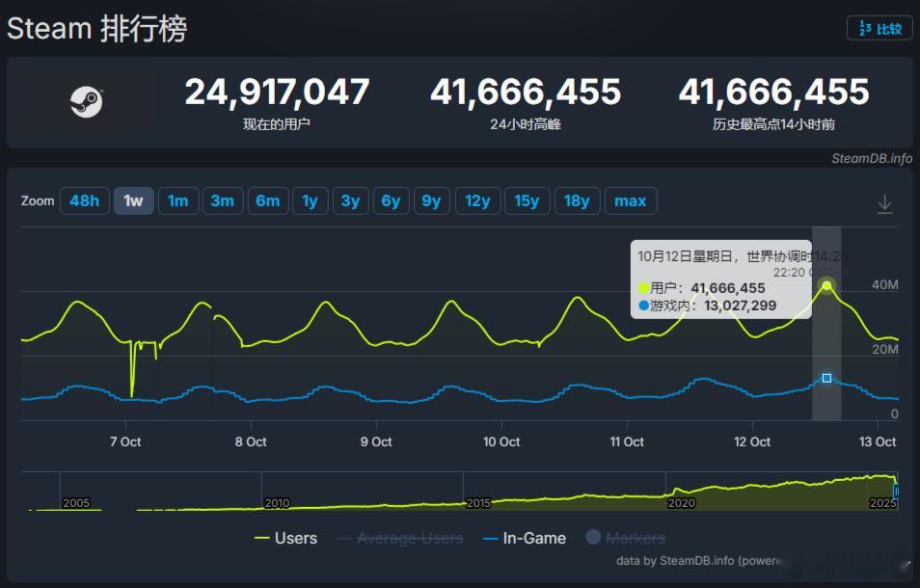Click the In-Game square marker point
This screenshot has width=920, height=588.
tap(826, 378)
